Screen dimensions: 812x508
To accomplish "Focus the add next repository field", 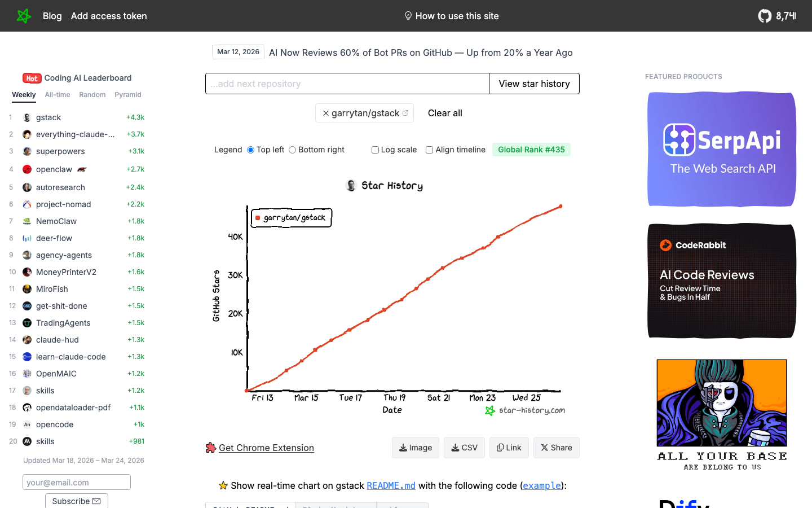I will point(347,84).
